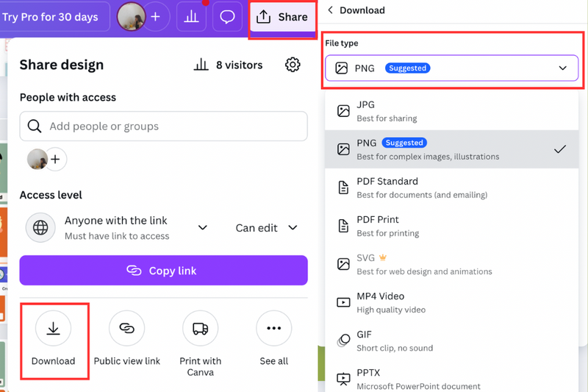Screen dimensions: 588x392
Task: Select PDF Print file type
Action: tap(451, 226)
